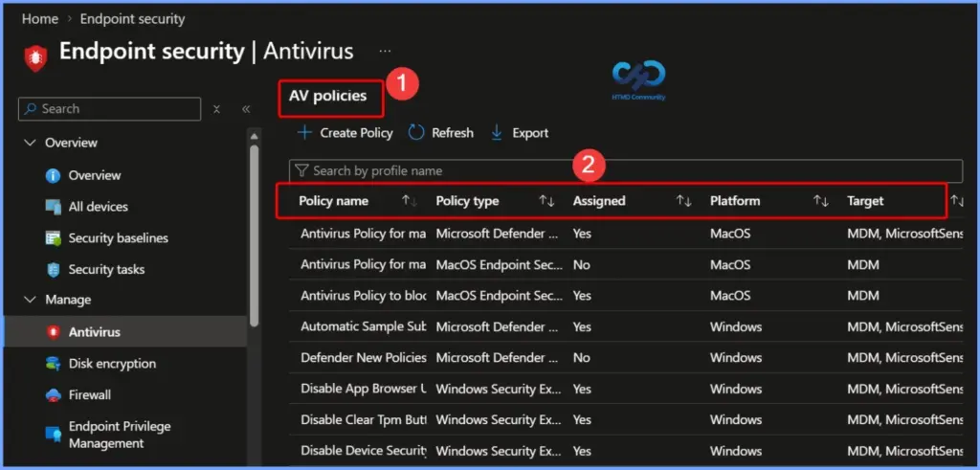980x470 pixels.
Task: Click Create Policy button
Action: 345,132
